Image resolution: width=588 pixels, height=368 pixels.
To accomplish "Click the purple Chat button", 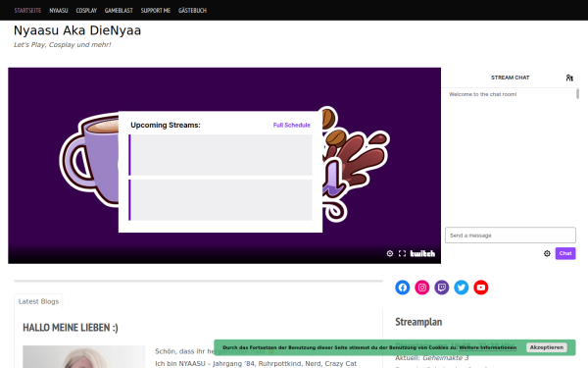I will click(x=565, y=253).
